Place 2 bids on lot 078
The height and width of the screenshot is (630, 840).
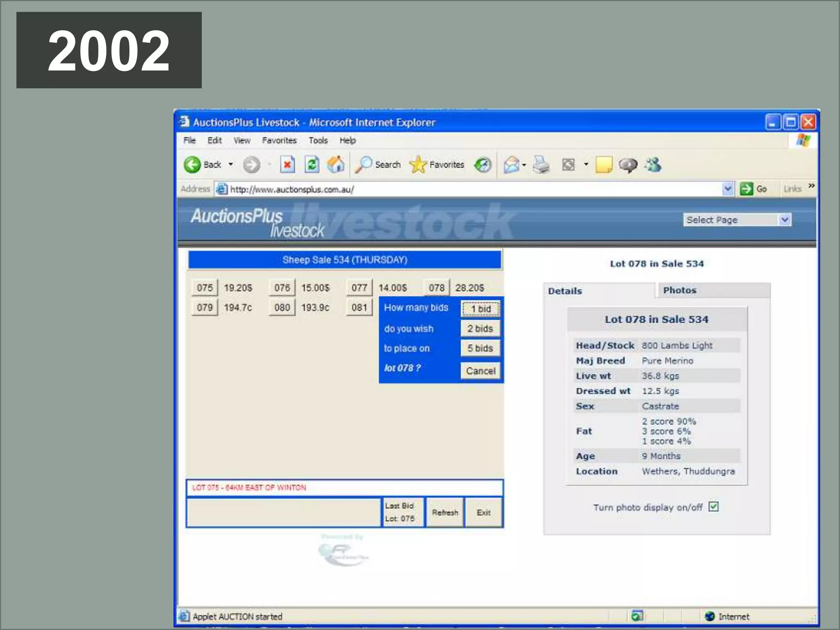tap(480, 329)
